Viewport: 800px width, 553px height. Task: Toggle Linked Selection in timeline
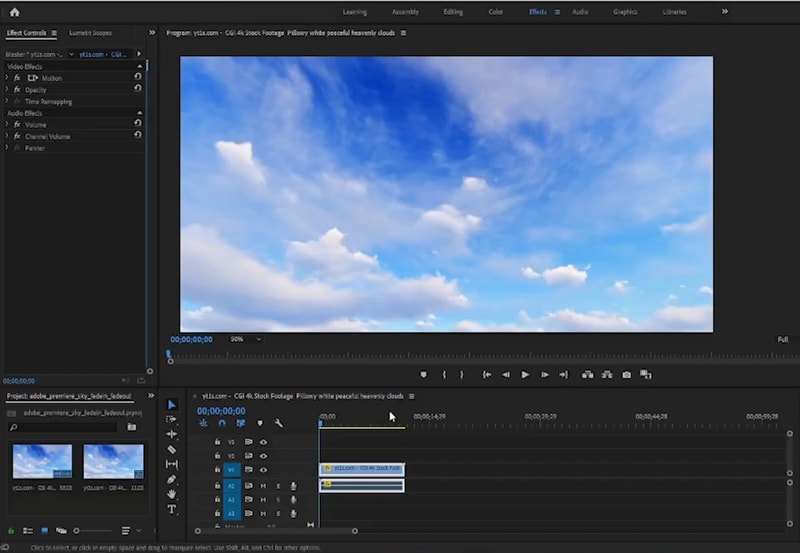click(x=241, y=423)
